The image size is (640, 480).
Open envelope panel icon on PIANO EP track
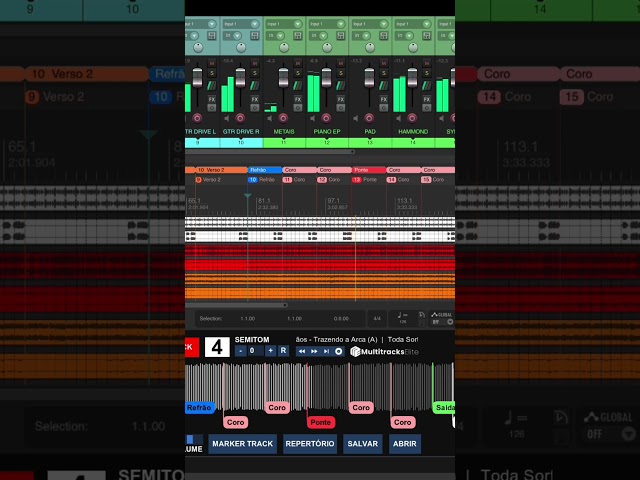(341, 85)
